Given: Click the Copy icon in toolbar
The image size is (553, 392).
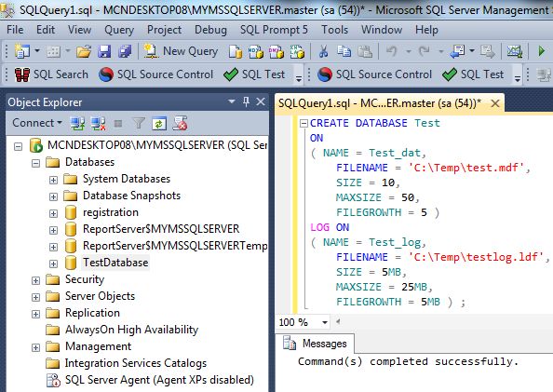Looking at the screenshot, I should 344,51.
